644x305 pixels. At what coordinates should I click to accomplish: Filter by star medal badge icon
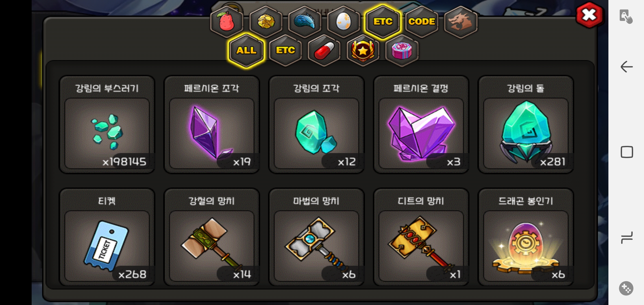pyautogui.click(x=363, y=51)
